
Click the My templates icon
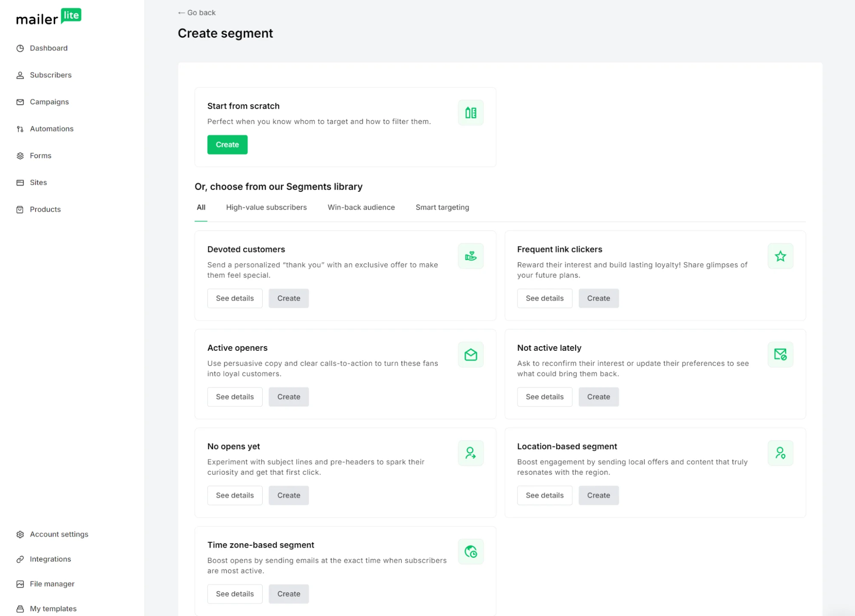[x=20, y=609]
